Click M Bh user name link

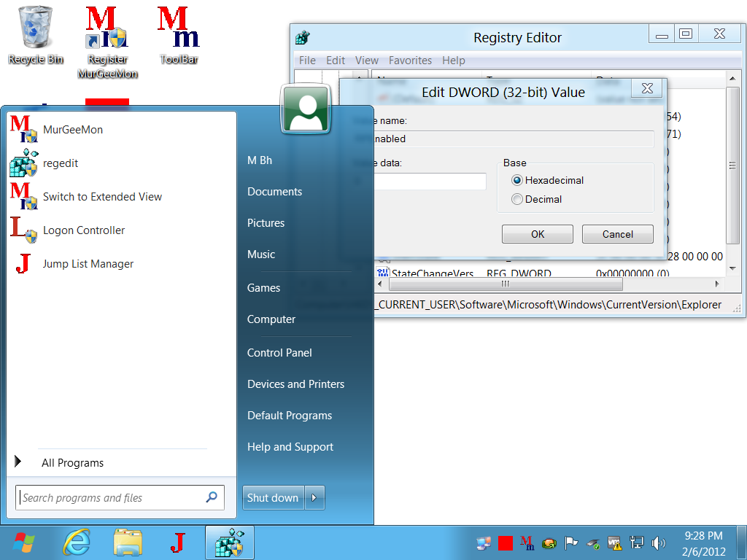[x=260, y=160]
